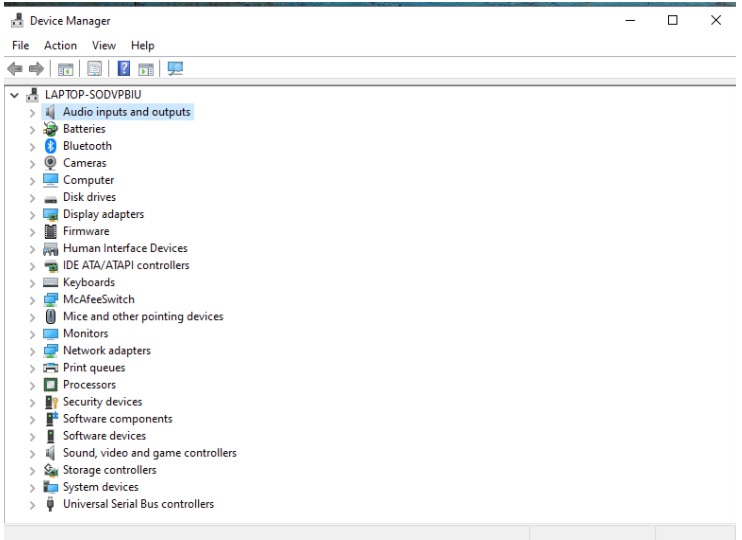
Task: Click the Disk drives icon
Action: click(50, 199)
